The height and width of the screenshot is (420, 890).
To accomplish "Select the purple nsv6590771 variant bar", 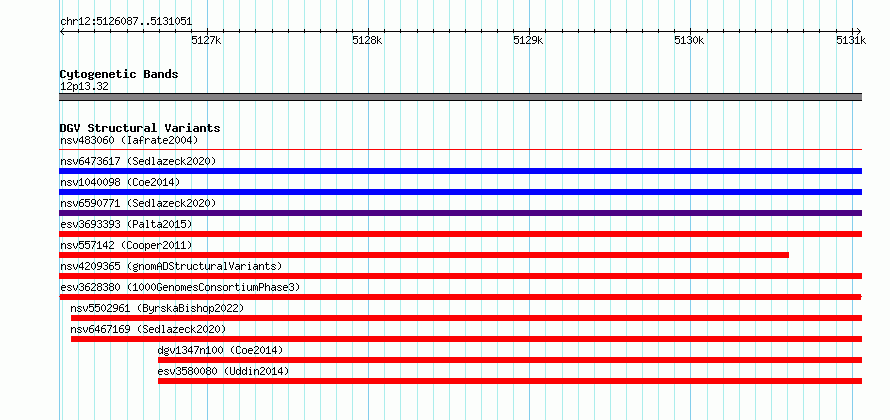I will pyautogui.click(x=461, y=213).
